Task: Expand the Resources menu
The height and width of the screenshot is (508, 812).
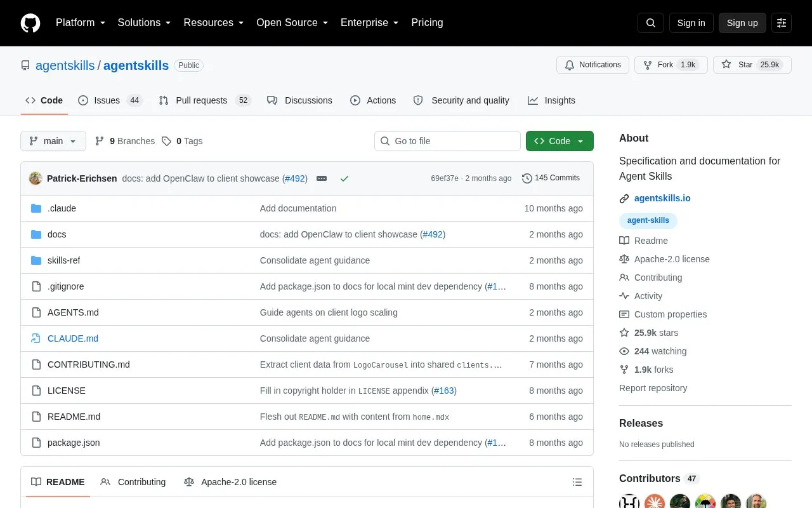Action: tap(214, 23)
